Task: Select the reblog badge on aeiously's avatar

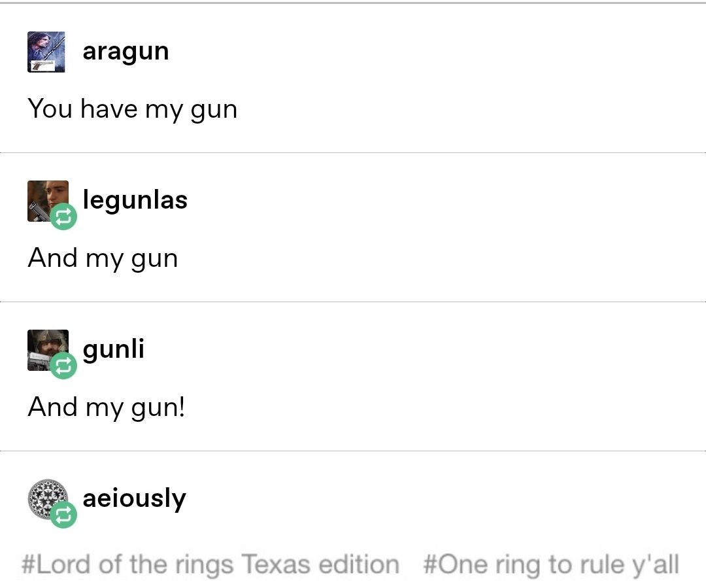Action: (x=63, y=515)
